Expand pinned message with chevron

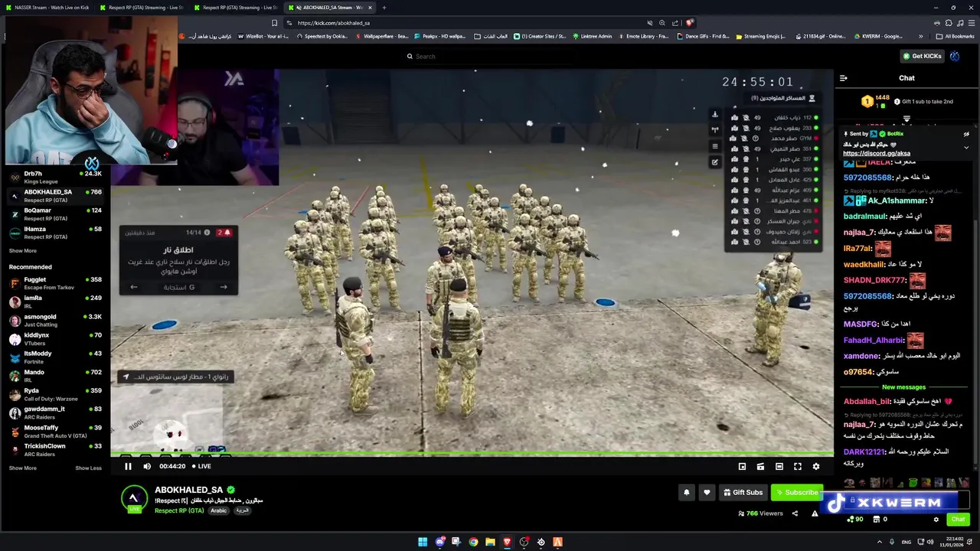(966, 147)
